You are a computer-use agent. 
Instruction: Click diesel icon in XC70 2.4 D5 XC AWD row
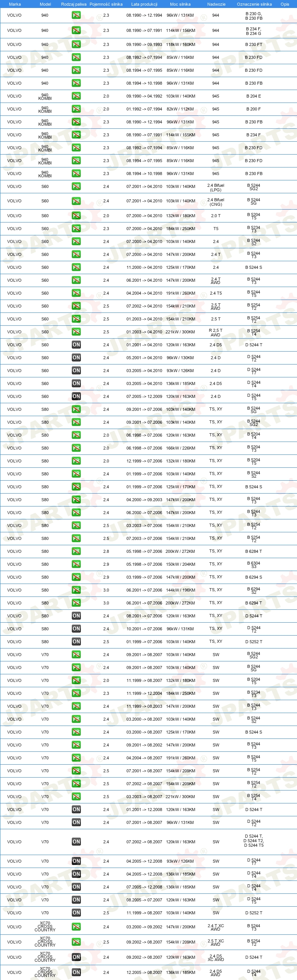(x=76, y=957)
